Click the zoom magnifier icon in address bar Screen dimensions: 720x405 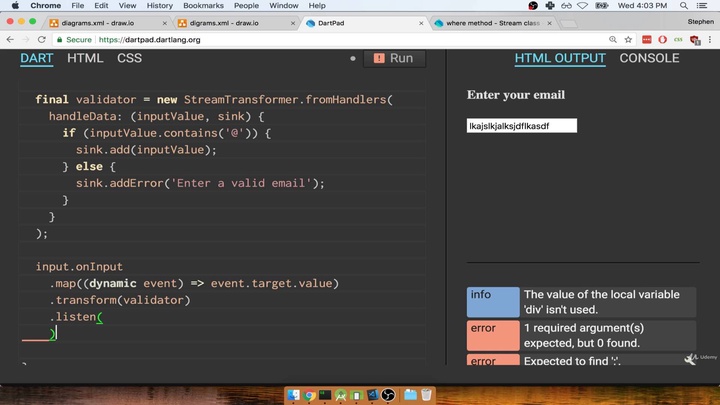[612, 40]
